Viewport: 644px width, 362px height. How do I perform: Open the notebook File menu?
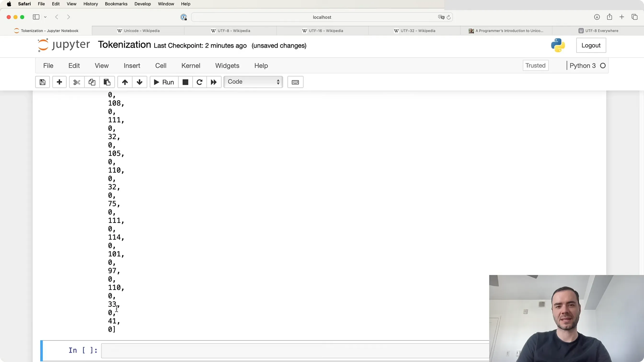point(48,65)
